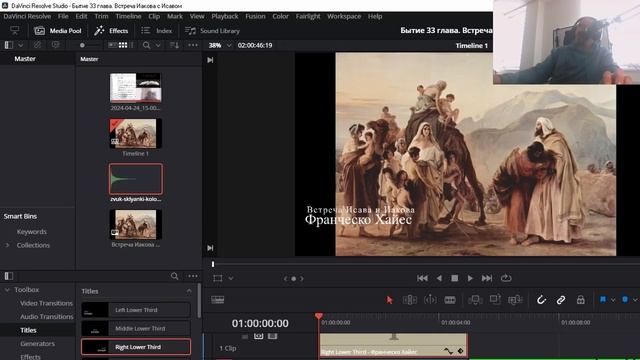Switch media pool to list view
Viewport: 640px width, 360px height.
132,45
